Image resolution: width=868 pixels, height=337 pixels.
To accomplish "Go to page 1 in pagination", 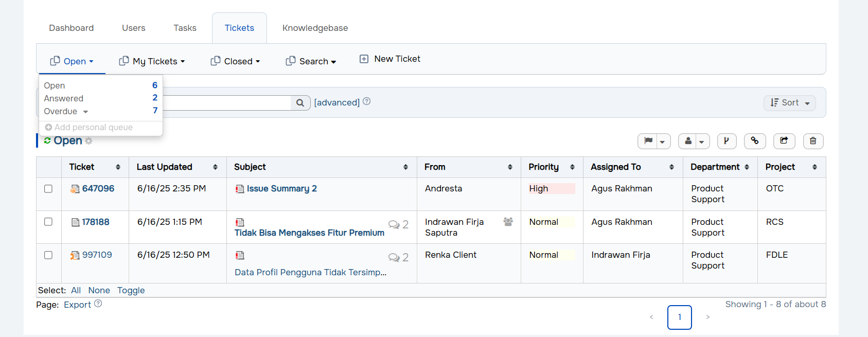I will [679, 317].
